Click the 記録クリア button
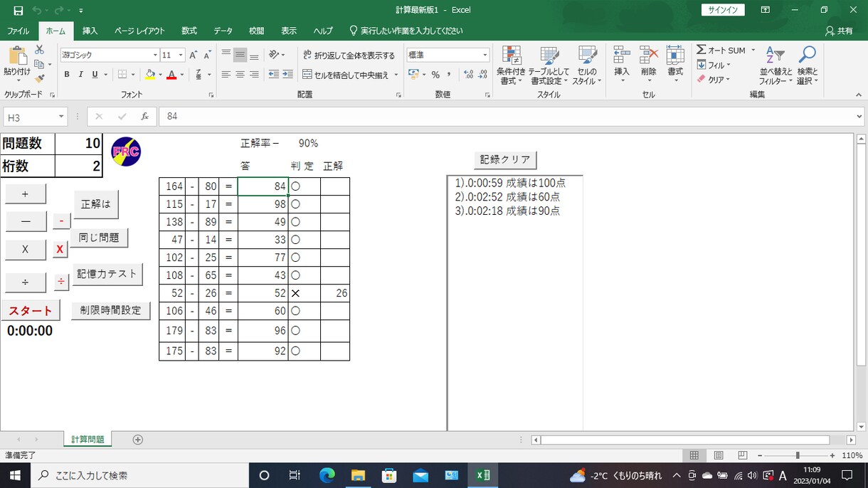This screenshot has height=488, width=868. 505,160
